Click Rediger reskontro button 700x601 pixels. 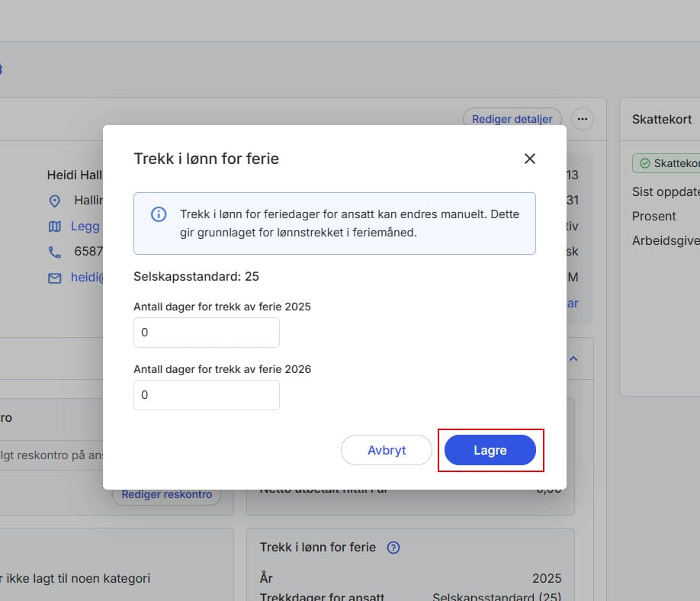coord(166,494)
